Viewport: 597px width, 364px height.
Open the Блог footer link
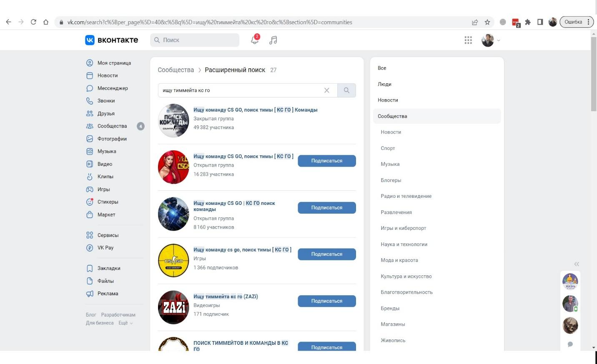[x=91, y=315]
